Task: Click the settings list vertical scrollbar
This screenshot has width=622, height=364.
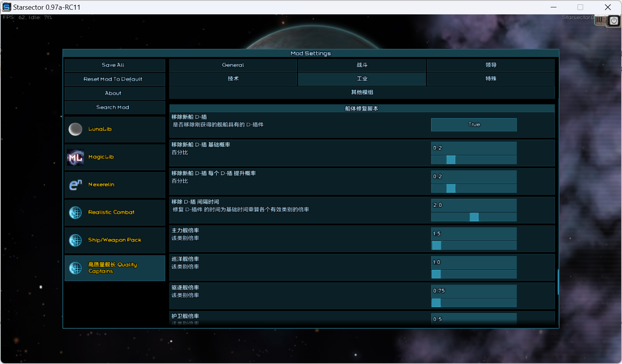Action: tap(558, 282)
